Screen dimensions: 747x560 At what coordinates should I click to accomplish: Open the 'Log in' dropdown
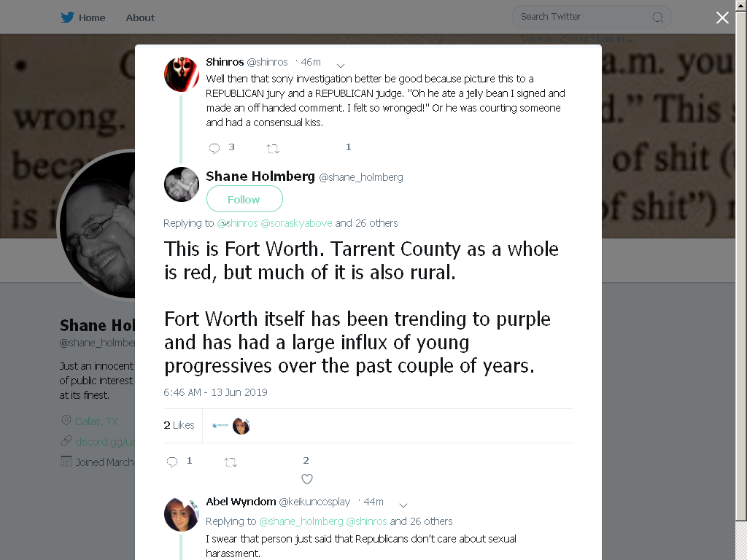point(614,39)
